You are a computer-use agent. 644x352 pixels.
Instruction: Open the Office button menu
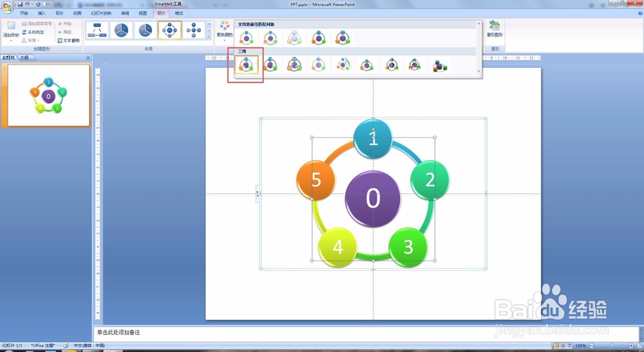7,7
